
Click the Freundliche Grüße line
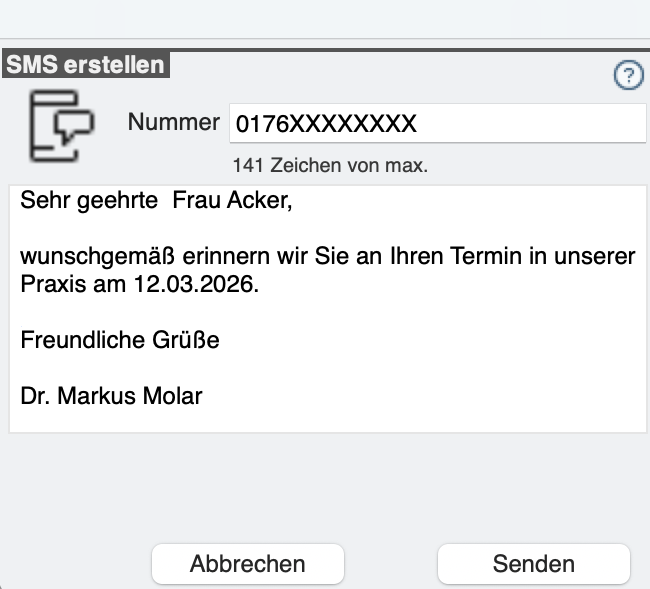click(x=120, y=340)
